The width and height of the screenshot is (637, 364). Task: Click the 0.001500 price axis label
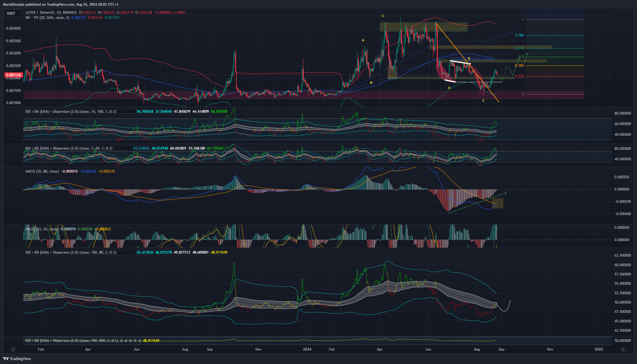13,91
